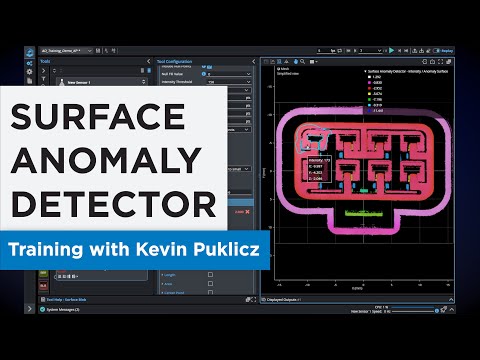Click the save job icon beside job name

[98, 51]
